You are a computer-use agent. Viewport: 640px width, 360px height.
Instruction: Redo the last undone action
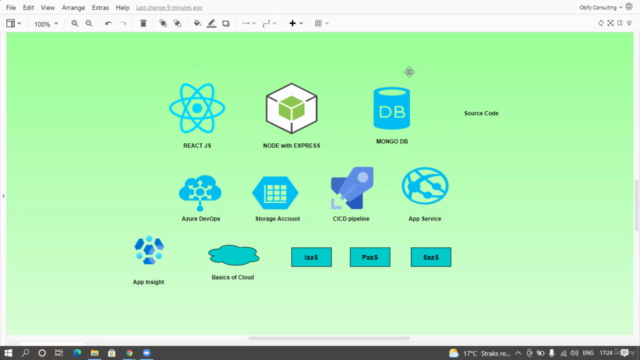click(123, 23)
